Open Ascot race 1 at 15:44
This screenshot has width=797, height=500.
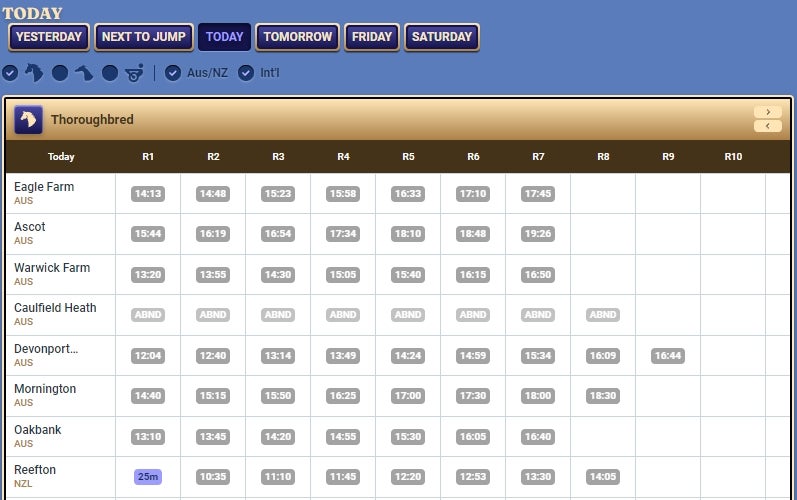[148, 234]
